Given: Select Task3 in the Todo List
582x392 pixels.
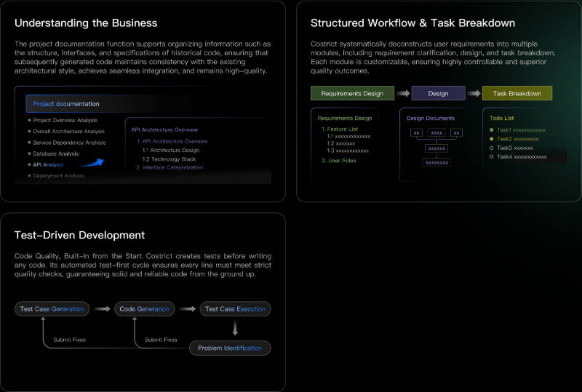Looking at the screenshot, I should pos(515,148).
